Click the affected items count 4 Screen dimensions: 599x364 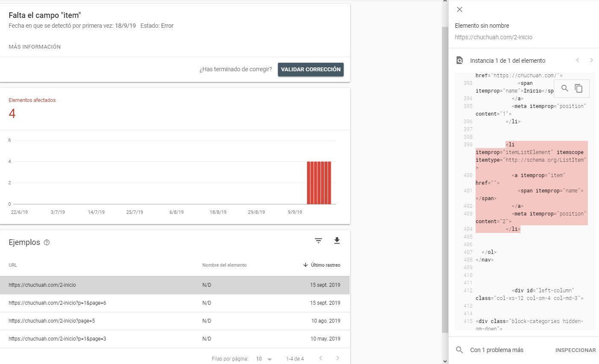(12, 114)
